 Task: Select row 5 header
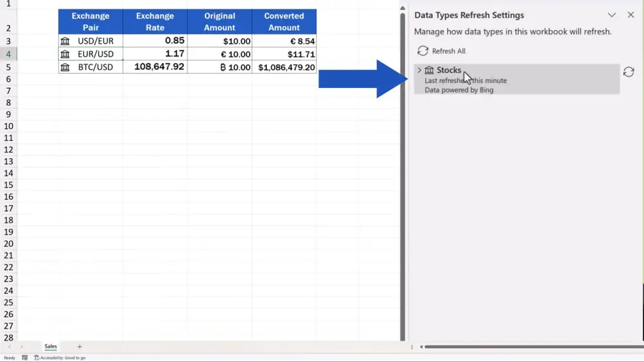coord(8,67)
